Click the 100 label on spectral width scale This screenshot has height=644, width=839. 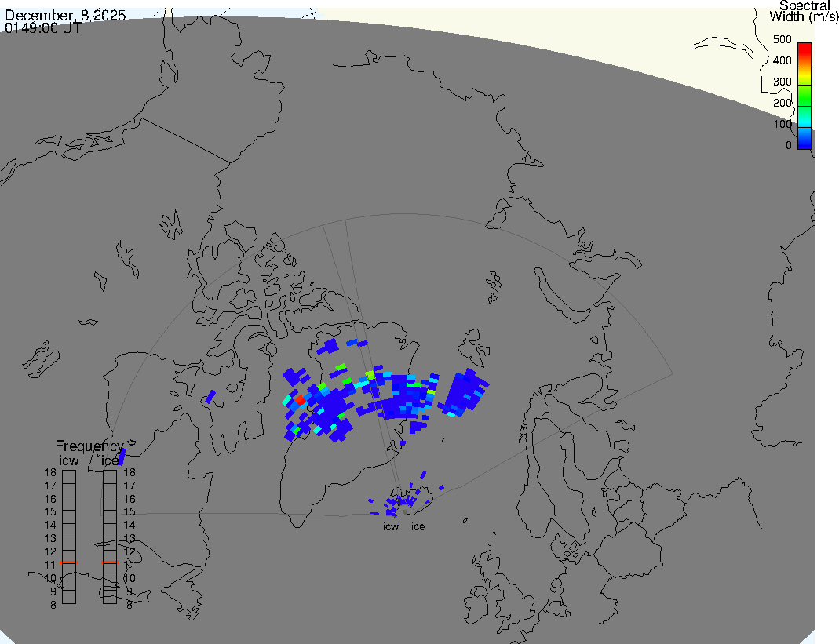782,124
